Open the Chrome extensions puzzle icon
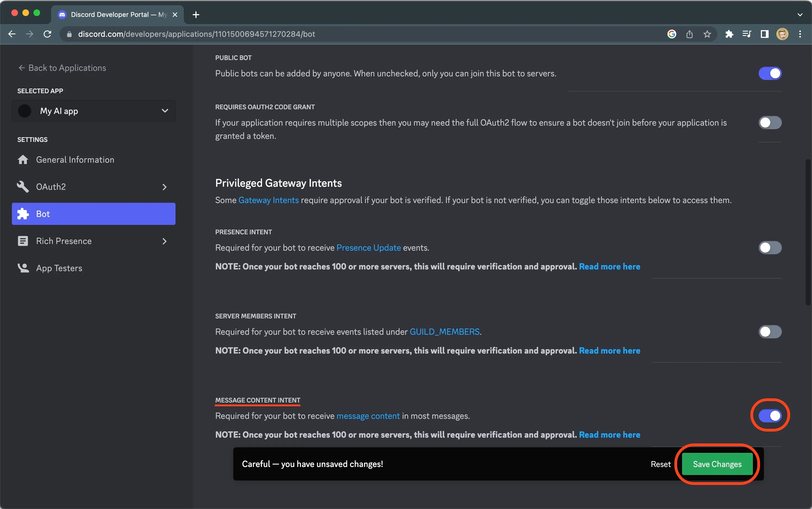The image size is (812, 509). pyautogui.click(x=729, y=34)
